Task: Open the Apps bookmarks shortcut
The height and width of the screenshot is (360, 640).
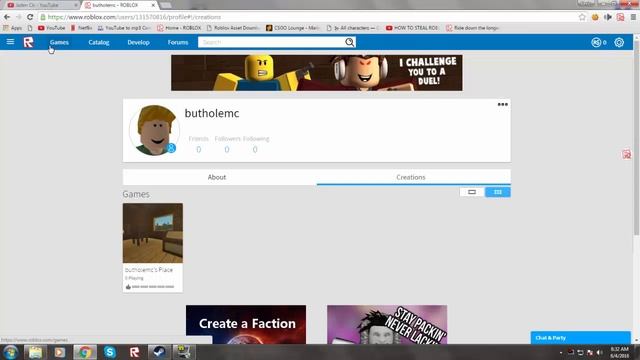Action: (13, 28)
